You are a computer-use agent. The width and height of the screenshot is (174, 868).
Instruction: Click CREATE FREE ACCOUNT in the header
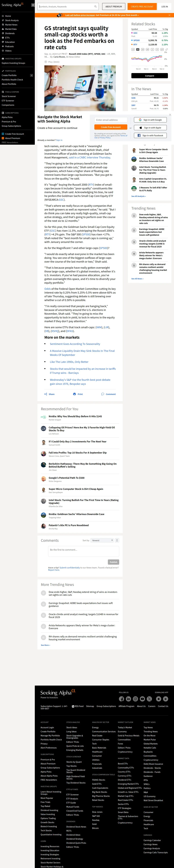(142, 6)
